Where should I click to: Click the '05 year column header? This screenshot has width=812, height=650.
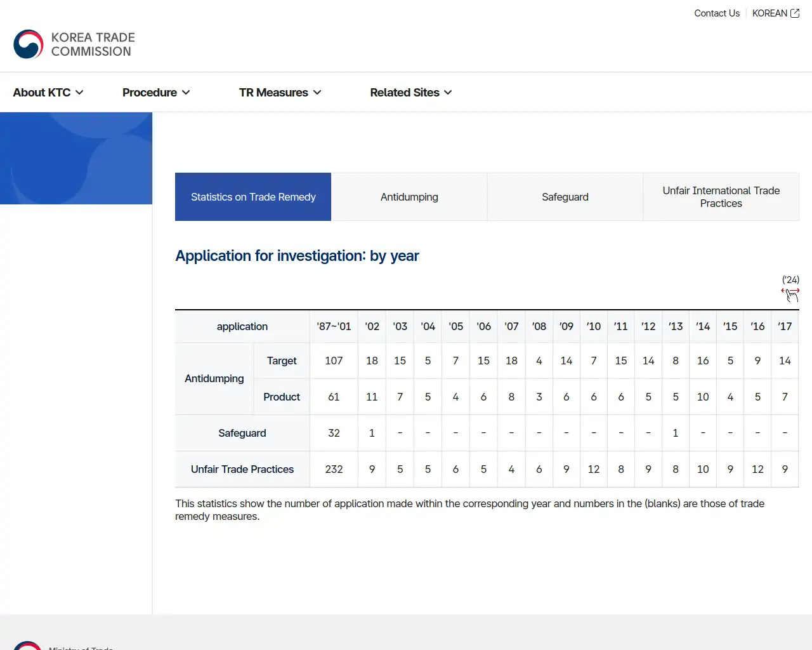tap(455, 326)
